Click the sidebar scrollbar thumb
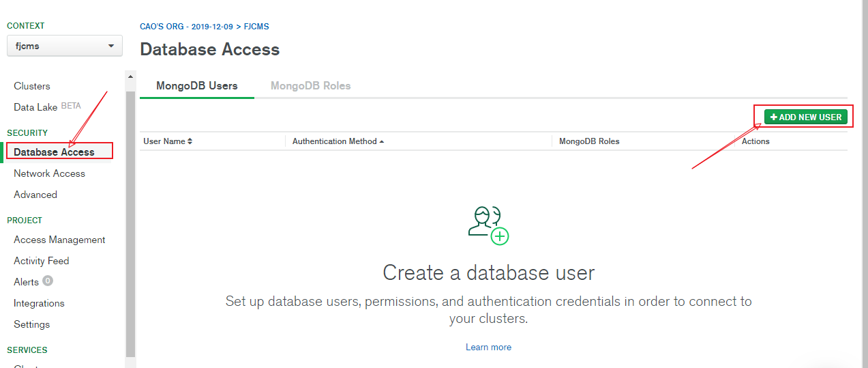868x368 pixels. pyautogui.click(x=131, y=224)
